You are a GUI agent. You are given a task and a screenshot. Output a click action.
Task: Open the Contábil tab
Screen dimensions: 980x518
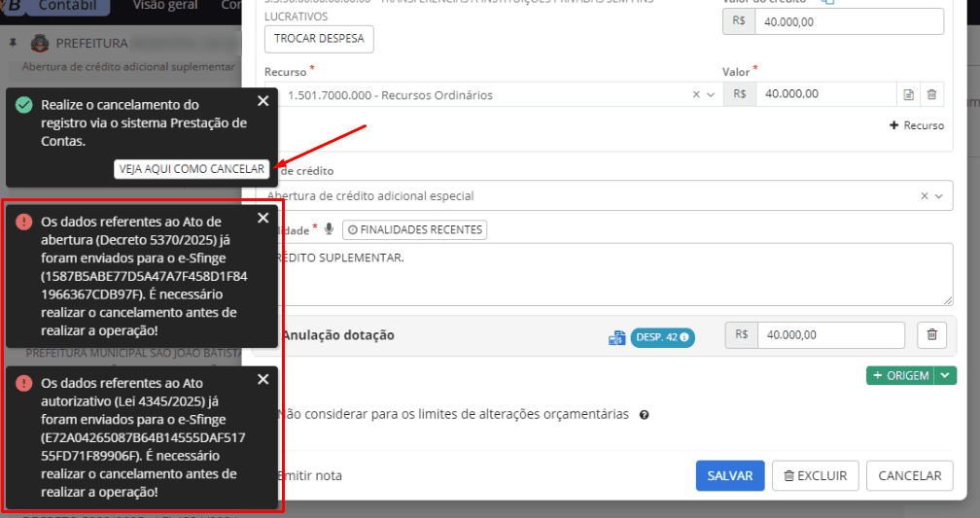point(68,6)
